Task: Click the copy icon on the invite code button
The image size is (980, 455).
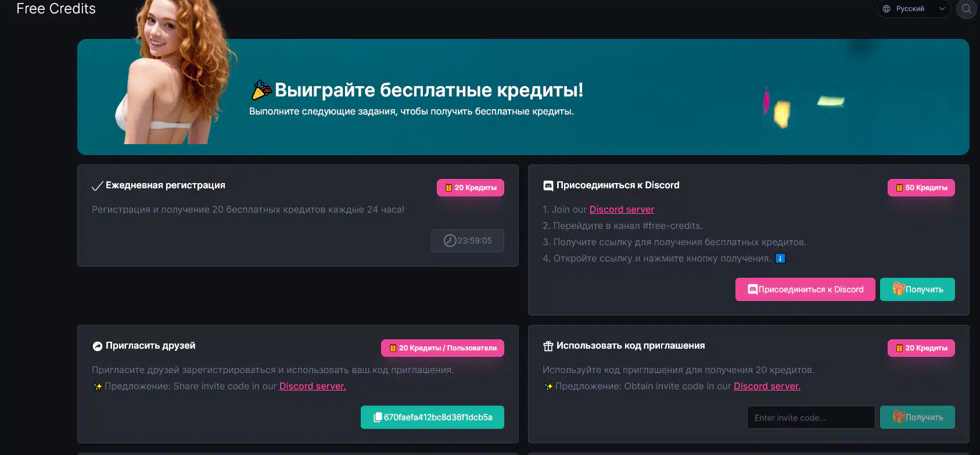Action: pos(378,417)
